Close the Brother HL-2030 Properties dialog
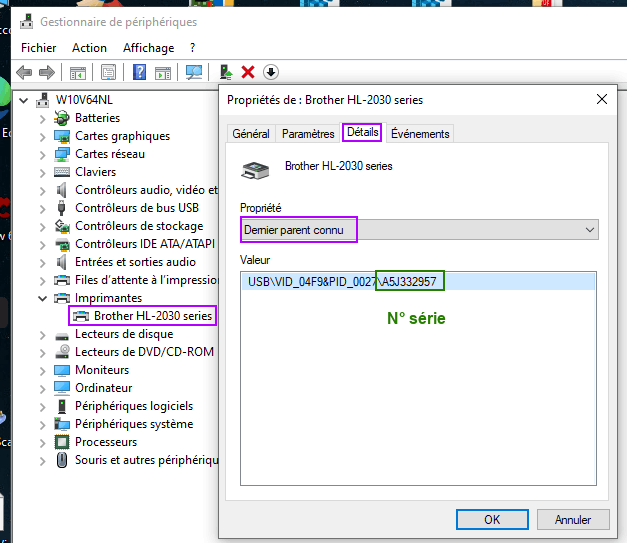Screen dimensions: 627x543 pos(602,99)
